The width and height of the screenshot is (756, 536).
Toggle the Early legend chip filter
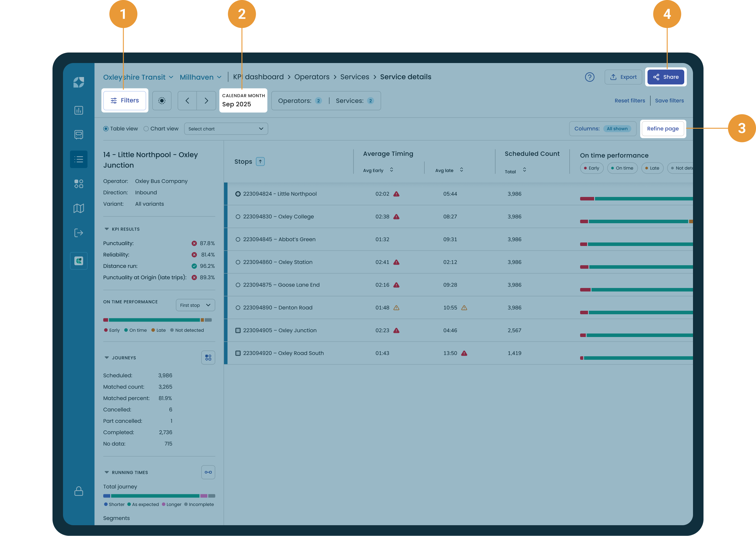(592, 168)
